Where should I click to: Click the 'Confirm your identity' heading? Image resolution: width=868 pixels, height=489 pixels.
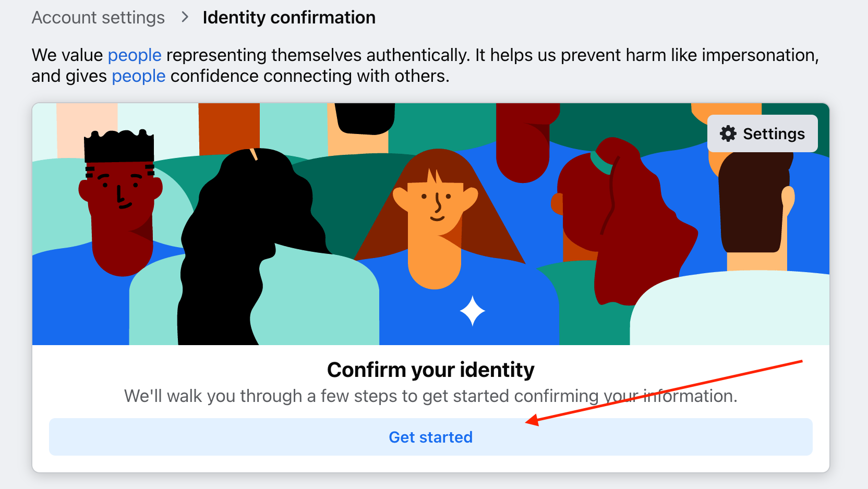431,370
